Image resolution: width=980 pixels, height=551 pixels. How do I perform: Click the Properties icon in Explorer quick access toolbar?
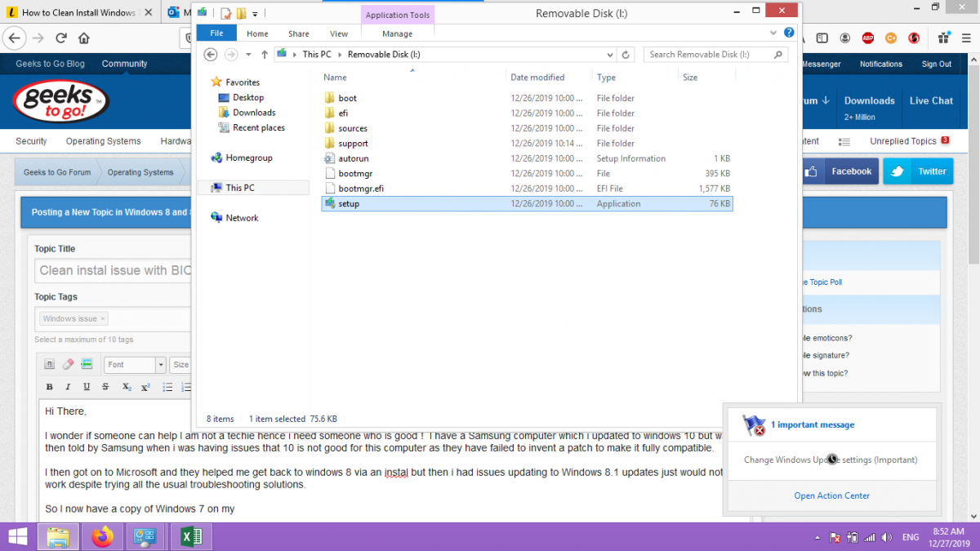(227, 14)
